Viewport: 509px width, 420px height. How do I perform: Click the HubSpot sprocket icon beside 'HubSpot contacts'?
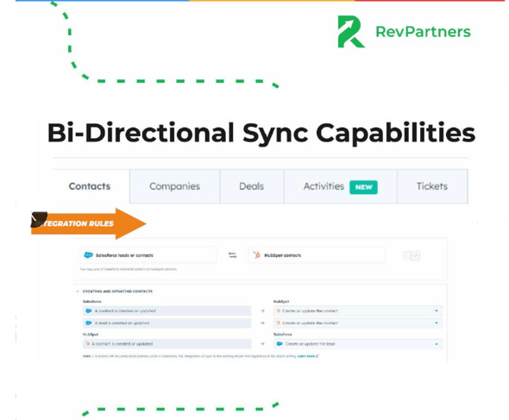pyautogui.click(x=257, y=255)
